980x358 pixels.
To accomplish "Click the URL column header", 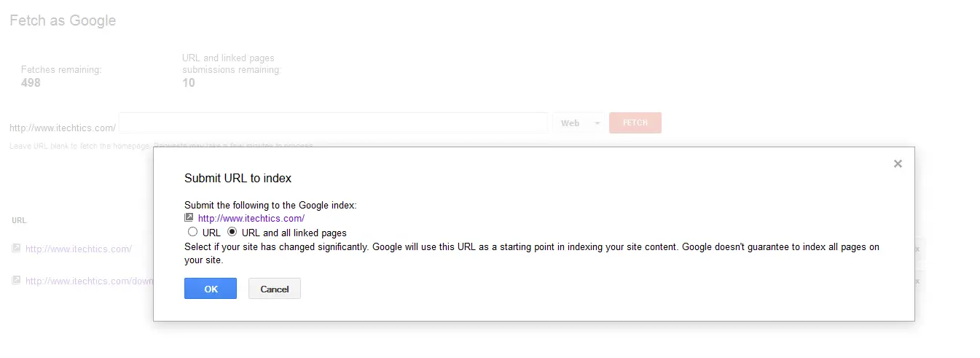I will pyautogui.click(x=19, y=219).
